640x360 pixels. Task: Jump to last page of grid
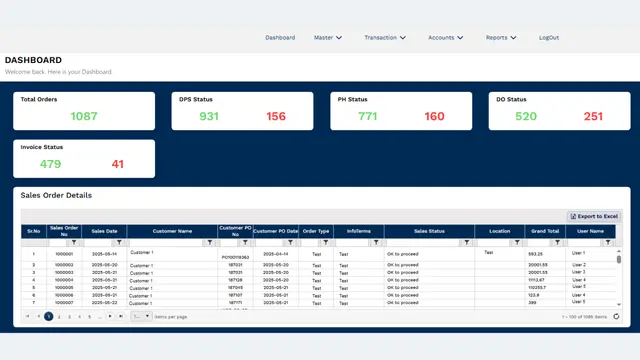click(x=121, y=316)
